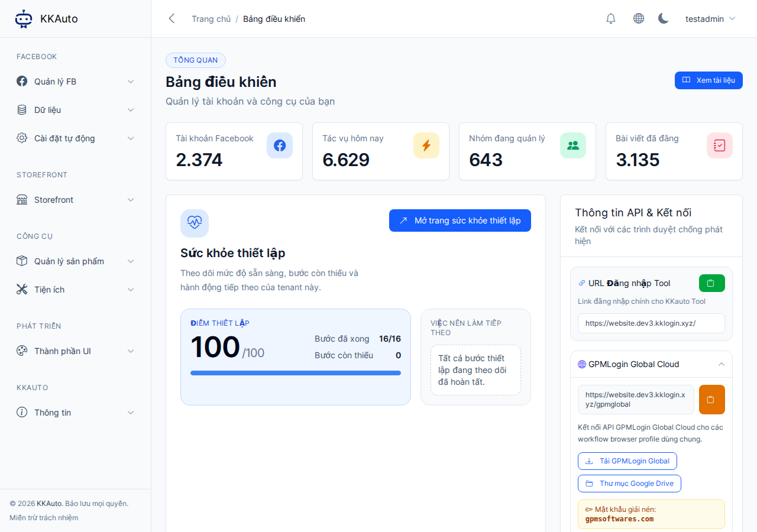Open the testadmin user menu
The height and width of the screenshot is (532, 757).
(x=710, y=19)
